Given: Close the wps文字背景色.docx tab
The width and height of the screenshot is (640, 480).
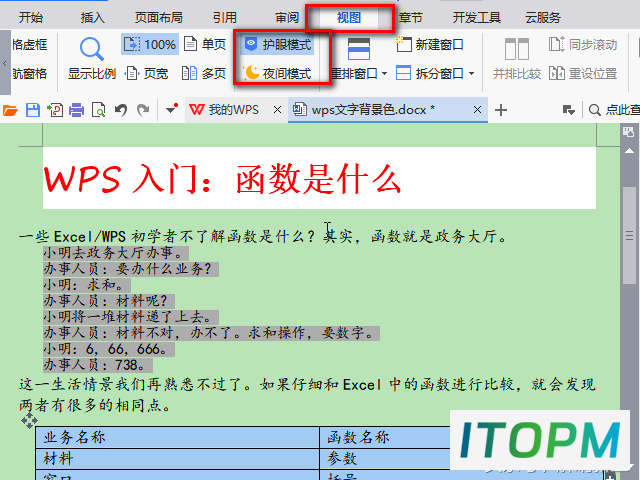Looking at the screenshot, I should point(477,110).
